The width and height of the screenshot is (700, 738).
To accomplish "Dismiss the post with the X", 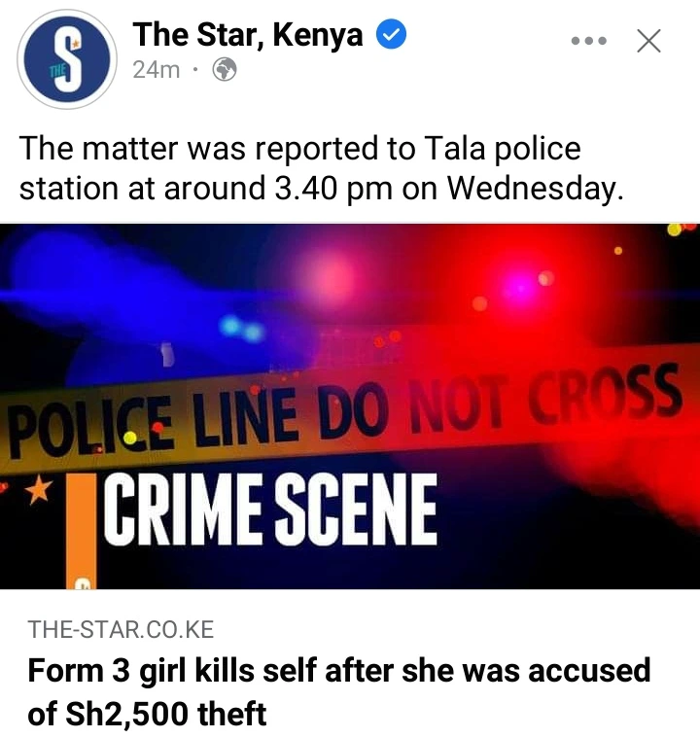I will point(649,41).
